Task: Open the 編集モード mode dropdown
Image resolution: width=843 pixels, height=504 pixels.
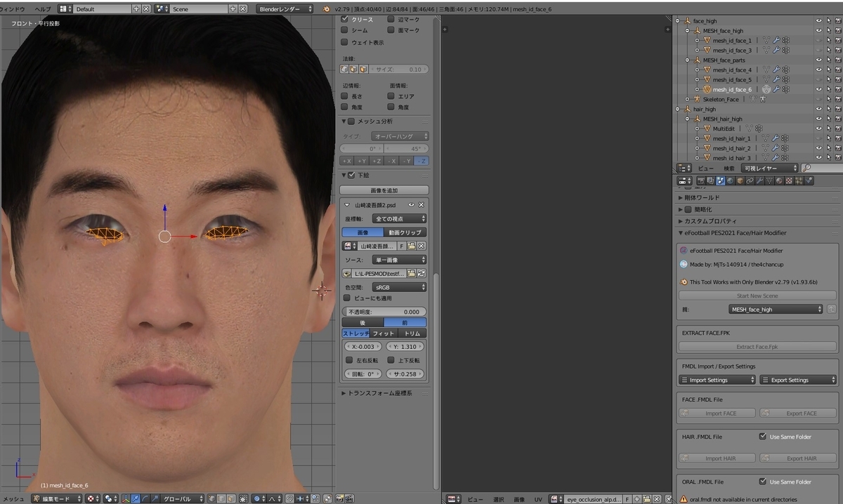Action: click(56, 499)
